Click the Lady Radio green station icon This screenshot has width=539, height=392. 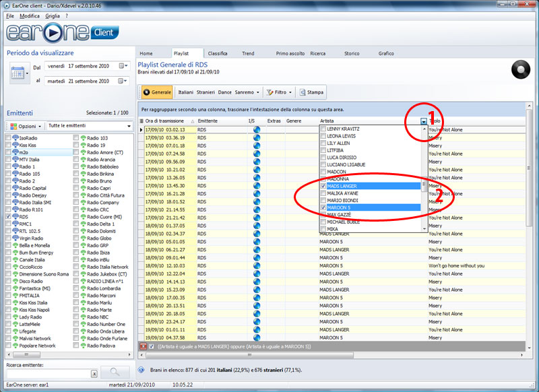[x=15, y=317]
